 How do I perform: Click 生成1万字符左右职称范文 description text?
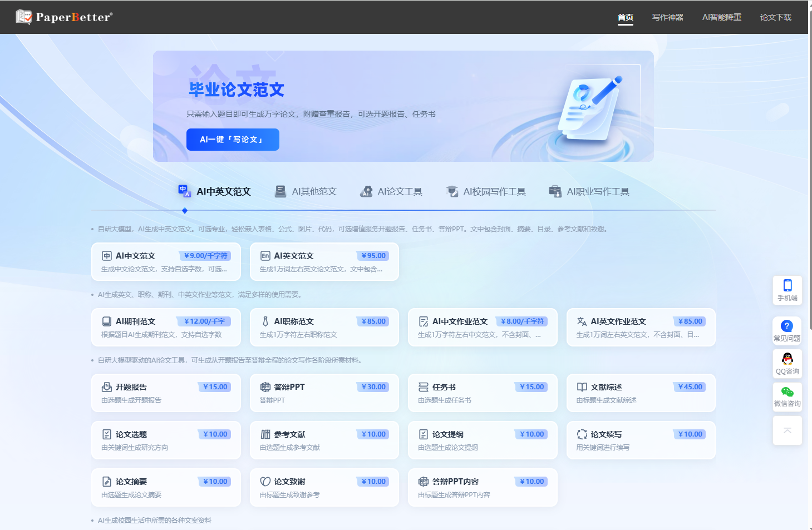[x=298, y=335]
